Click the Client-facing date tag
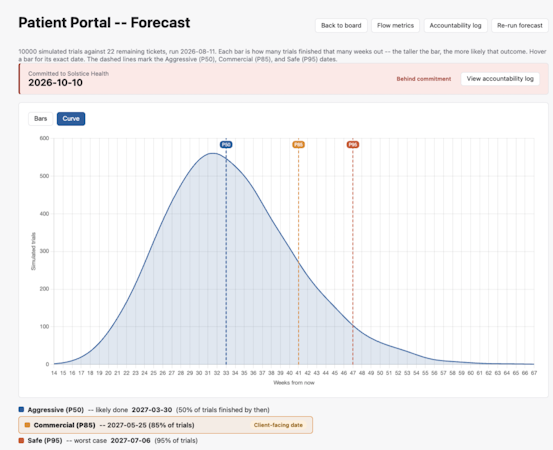The image size is (553, 450). coord(278,425)
